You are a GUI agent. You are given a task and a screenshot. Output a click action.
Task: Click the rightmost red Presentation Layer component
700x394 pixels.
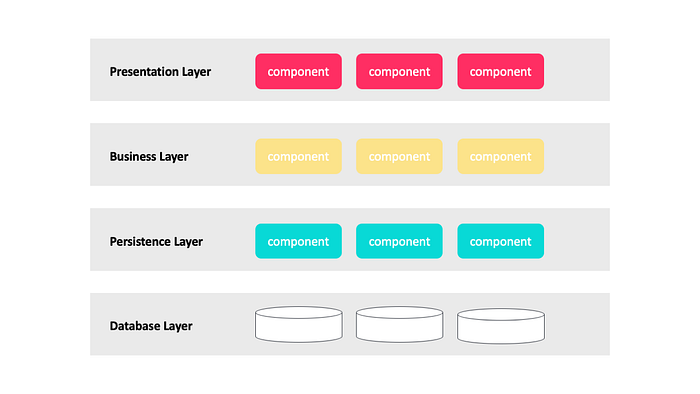point(500,71)
